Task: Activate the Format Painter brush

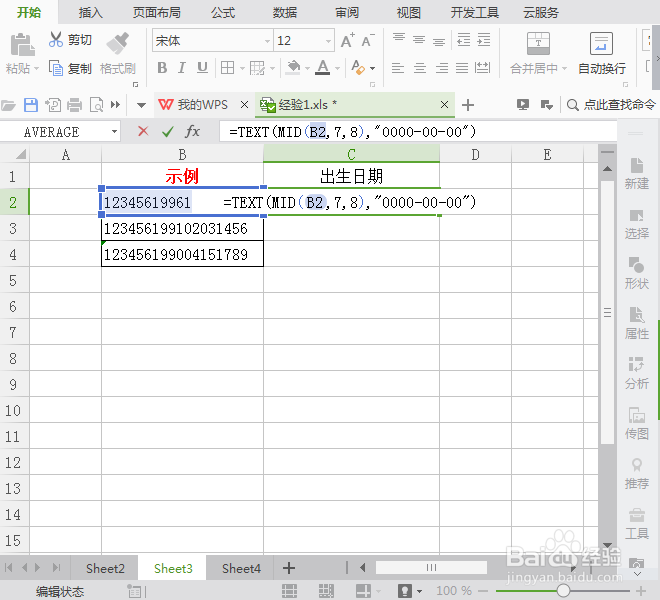Action: 117,44
